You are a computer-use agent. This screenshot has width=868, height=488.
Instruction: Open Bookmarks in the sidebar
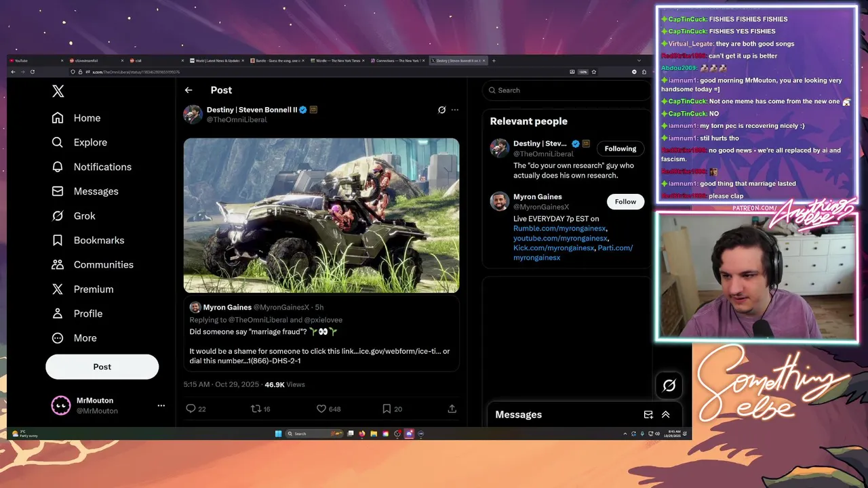tap(87, 240)
